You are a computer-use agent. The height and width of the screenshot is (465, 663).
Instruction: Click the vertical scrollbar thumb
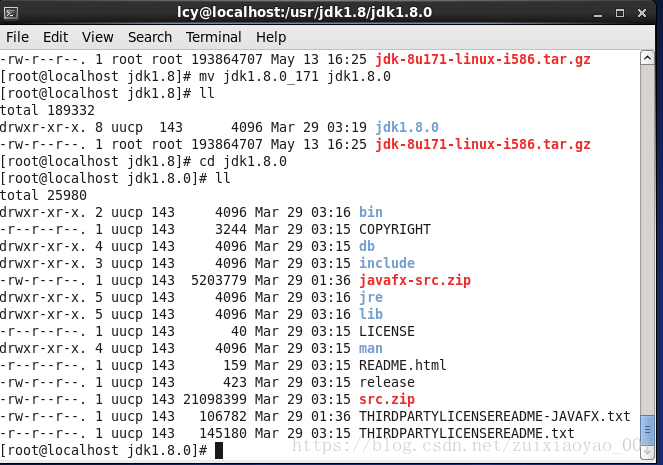tap(647, 430)
